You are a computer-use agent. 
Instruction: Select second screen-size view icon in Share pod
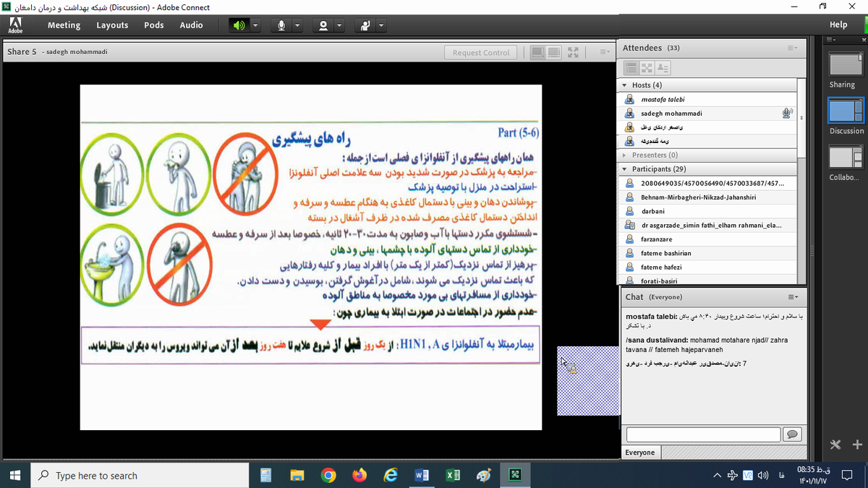coord(556,52)
